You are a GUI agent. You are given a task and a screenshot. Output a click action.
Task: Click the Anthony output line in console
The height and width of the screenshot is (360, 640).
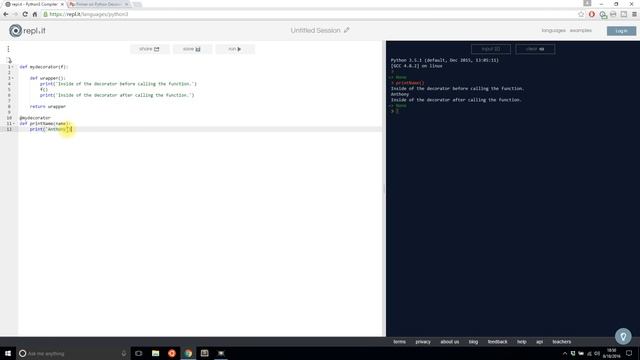400,94
